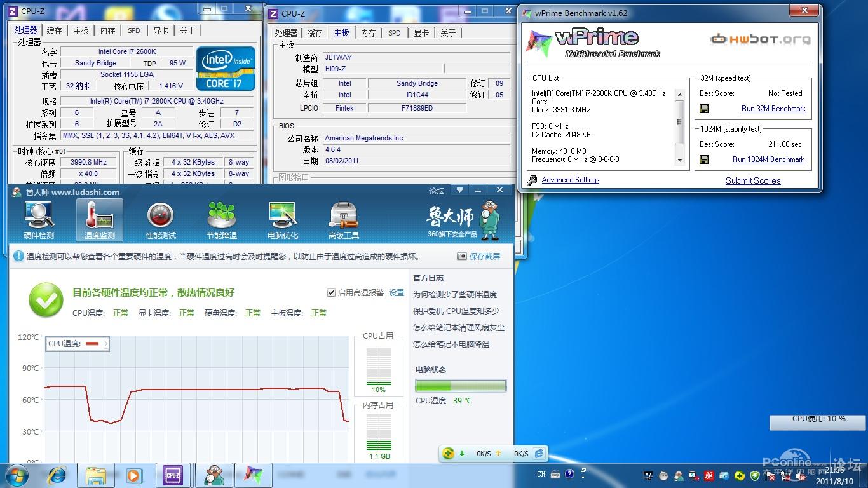Launch Internet Explorer from taskbar
The width and height of the screenshot is (868, 488).
coord(58,475)
